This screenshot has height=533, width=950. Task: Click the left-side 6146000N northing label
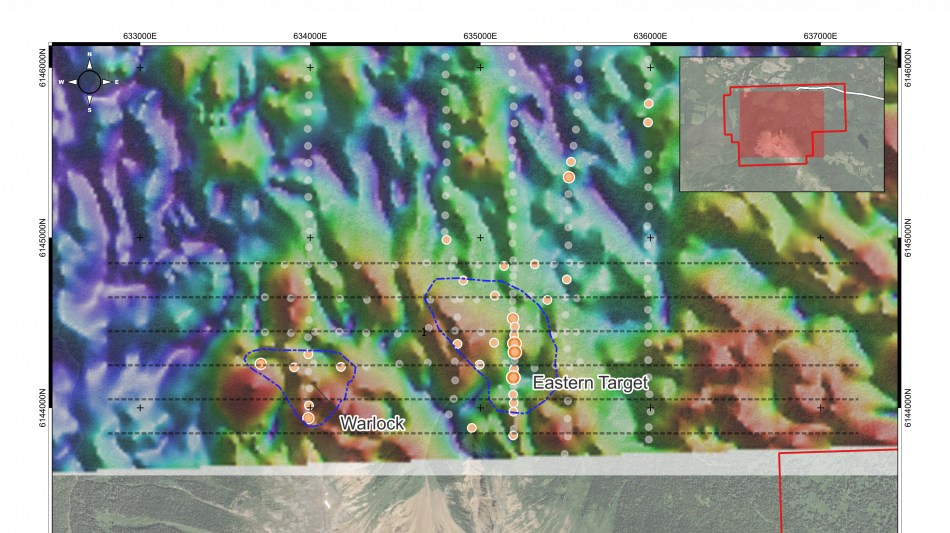coord(42,68)
